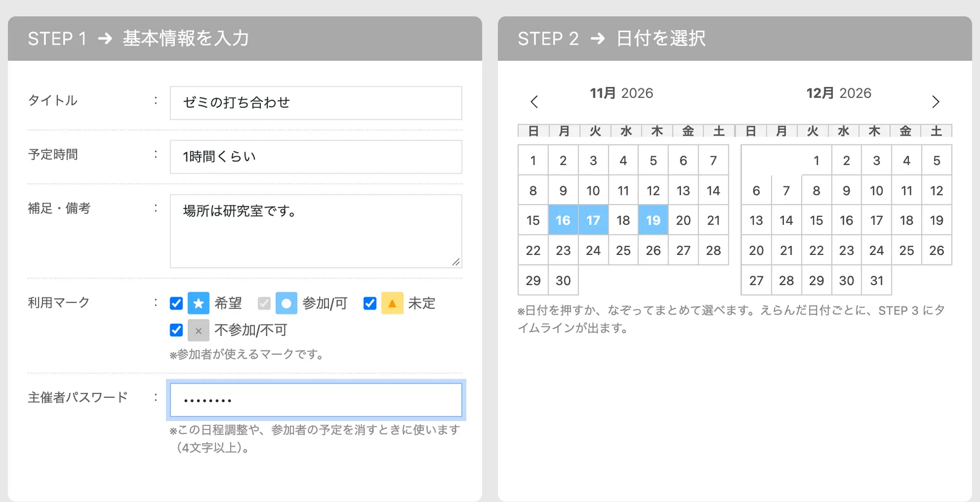Select December 16 on the calendar
Screen dimensions: 980x502
(846, 220)
